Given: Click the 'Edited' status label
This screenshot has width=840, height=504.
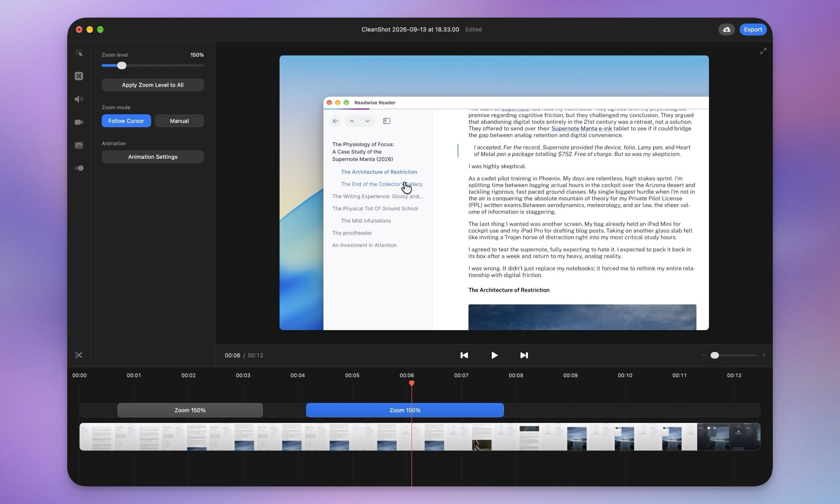Looking at the screenshot, I should 474,29.
